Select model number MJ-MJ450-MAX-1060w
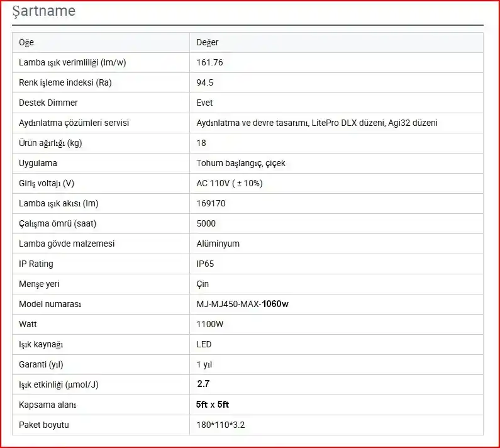 click(x=242, y=304)
